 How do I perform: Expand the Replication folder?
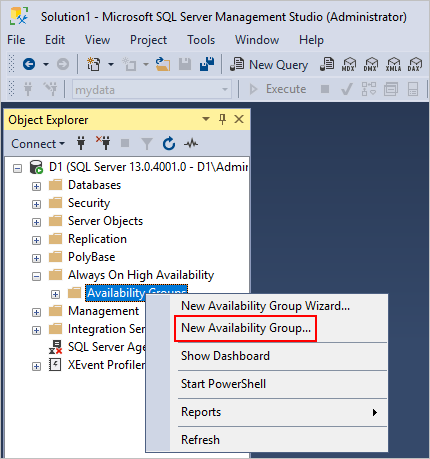pyautogui.click(x=36, y=240)
